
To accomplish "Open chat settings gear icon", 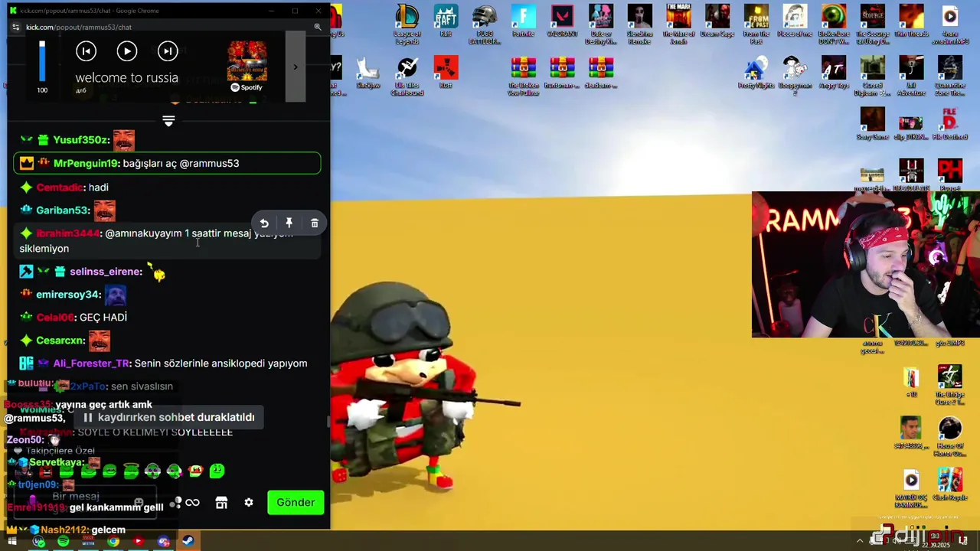I will click(x=249, y=503).
